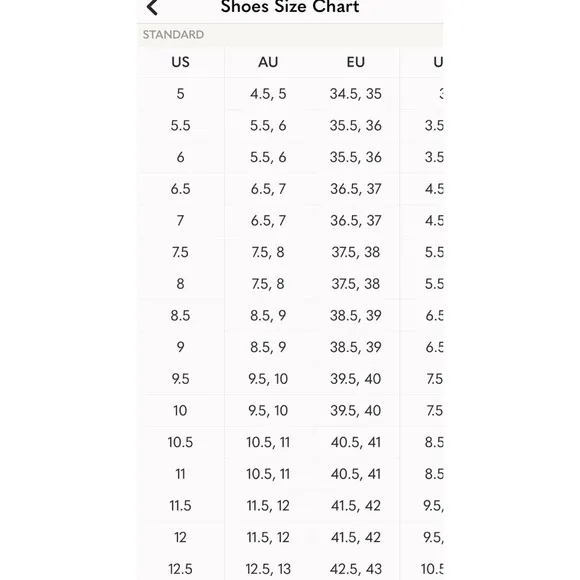
Task: Click AU size 11.5, 12 for US 12
Action: pos(268,537)
